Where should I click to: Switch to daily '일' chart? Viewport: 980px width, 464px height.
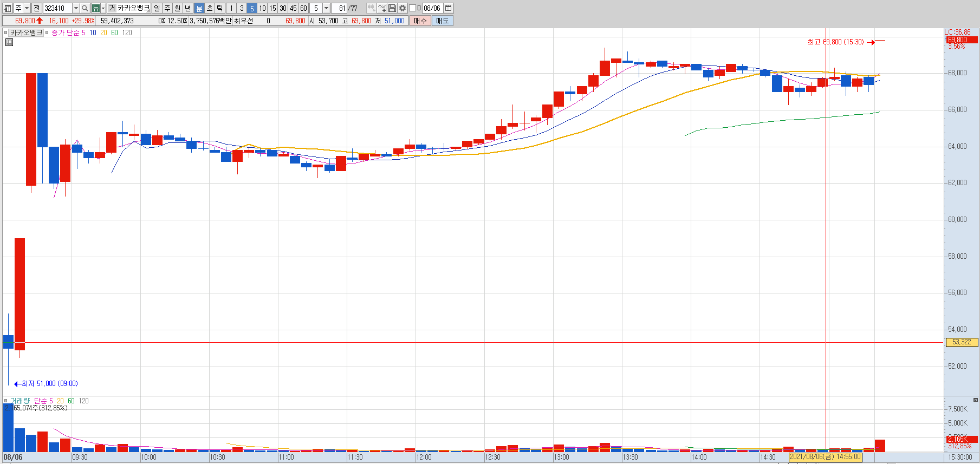[x=157, y=8]
